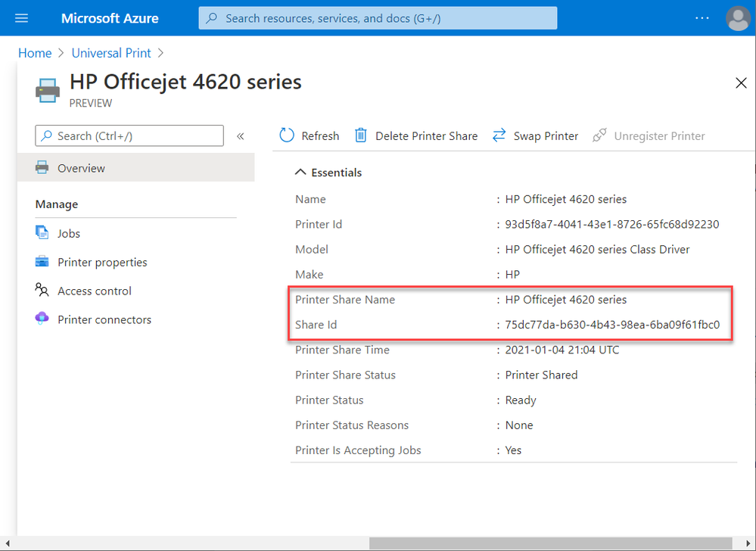This screenshot has width=756, height=551.
Task: Click the Swap Printer arrows icon
Action: point(499,135)
